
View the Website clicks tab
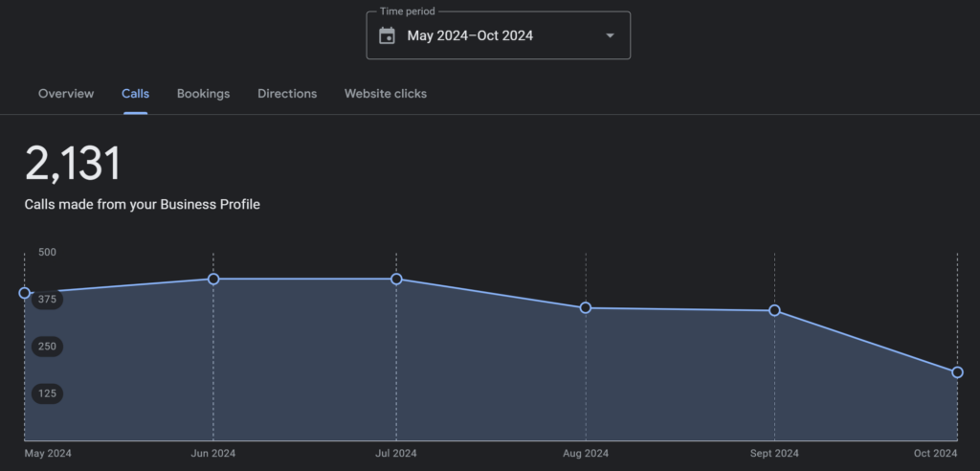[x=386, y=94]
